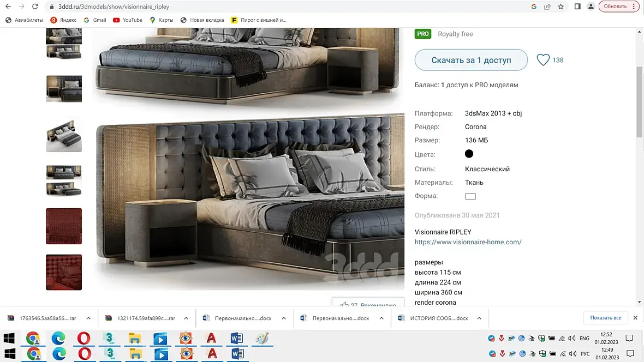Open the Paint palette icon in taskbar
This screenshot has width=644, height=362.
pos(262,338)
